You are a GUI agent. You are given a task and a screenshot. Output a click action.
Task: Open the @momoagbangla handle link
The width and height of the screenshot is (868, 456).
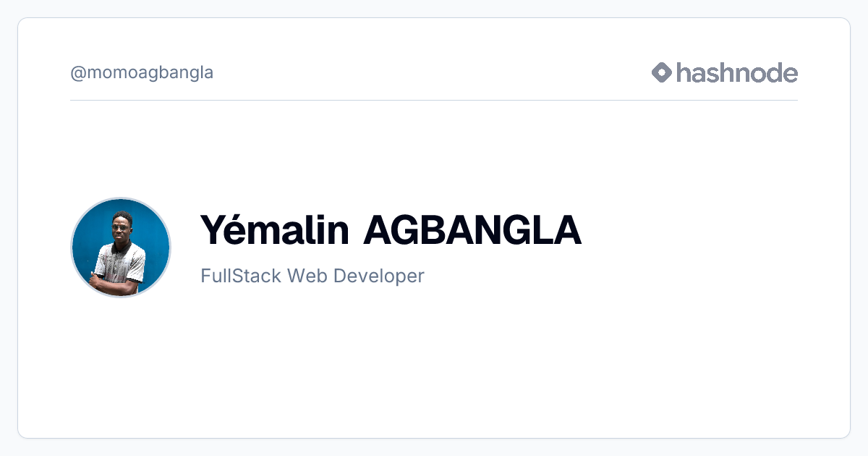click(x=142, y=73)
